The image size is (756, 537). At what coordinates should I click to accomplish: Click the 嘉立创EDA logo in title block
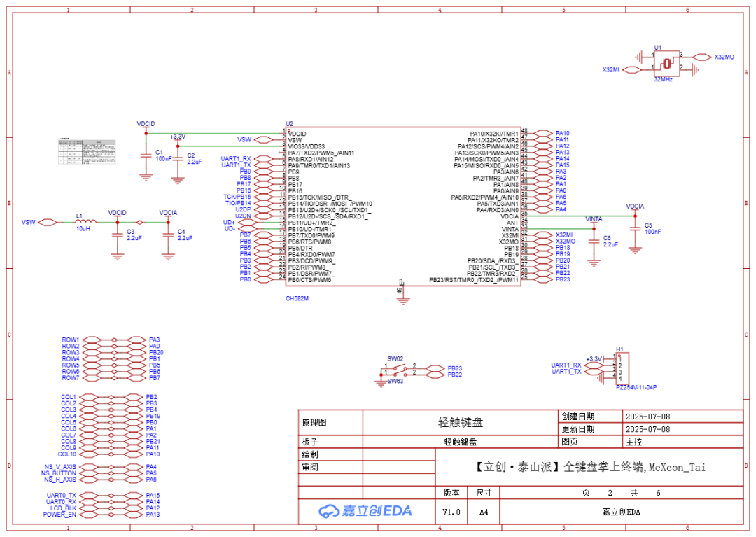click(x=365, y=512)
